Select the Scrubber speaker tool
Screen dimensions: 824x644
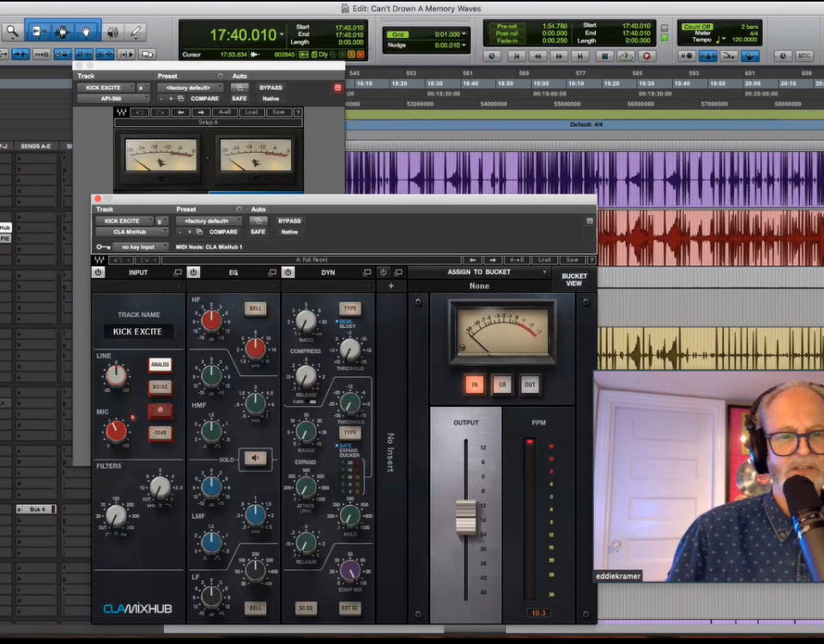coord(112,32)
